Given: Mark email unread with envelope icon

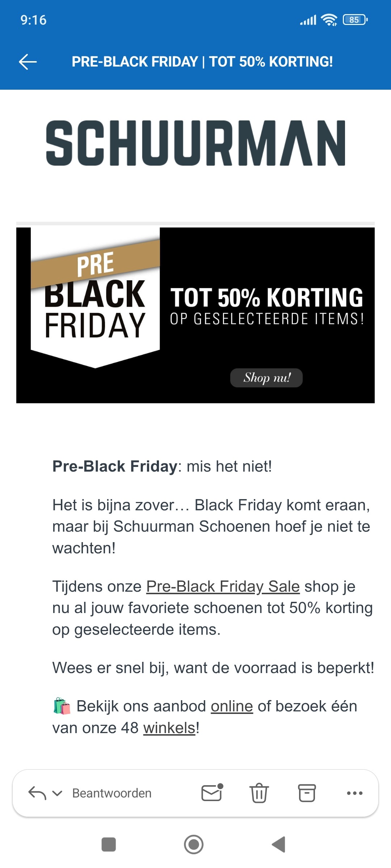Looking at the screenshot, I should coord(210,793).
